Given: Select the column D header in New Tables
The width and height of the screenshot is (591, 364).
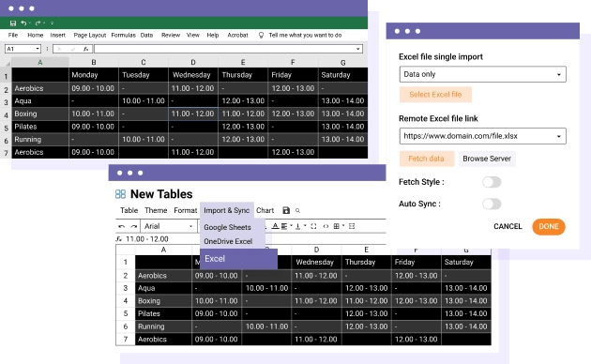Looking at the screenshot, I should point(316,250).
